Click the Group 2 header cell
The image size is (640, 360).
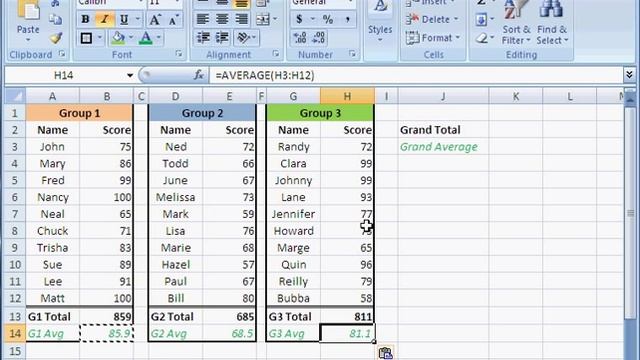pyautogui.click(x=202, y=113)
